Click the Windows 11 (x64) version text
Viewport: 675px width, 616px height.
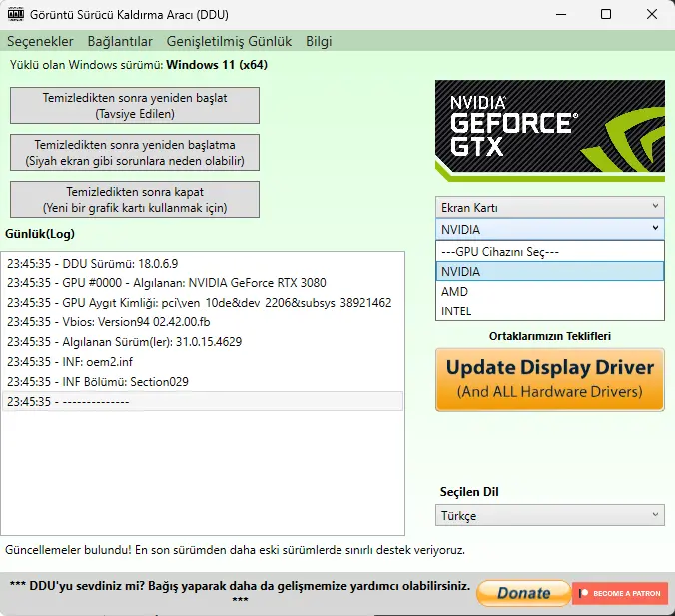(217, 65)
